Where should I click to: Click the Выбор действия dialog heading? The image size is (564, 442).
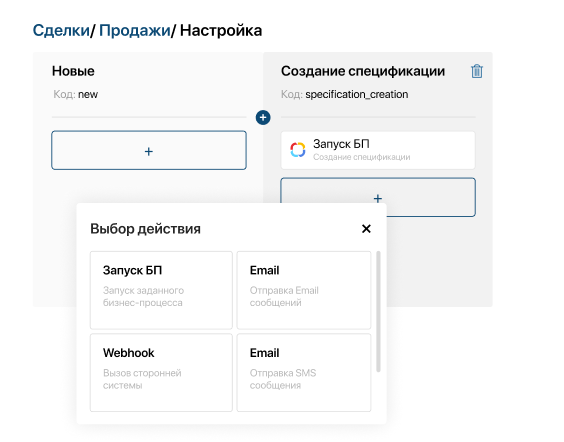coord(145,229)
